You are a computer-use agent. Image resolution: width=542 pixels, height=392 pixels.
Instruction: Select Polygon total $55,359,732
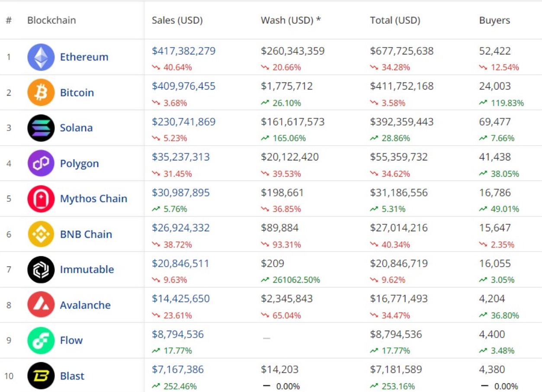(399, 157)
